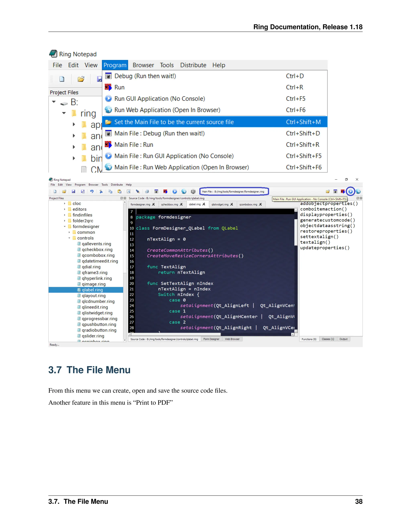
Task: Click the Debug bug icon left of Main File box
Action: click(156, 192)
